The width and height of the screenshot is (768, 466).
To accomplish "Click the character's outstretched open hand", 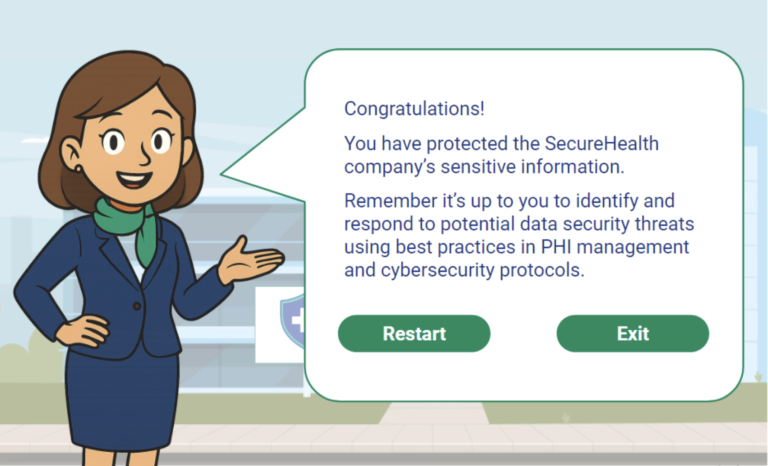I will (250, 264).
